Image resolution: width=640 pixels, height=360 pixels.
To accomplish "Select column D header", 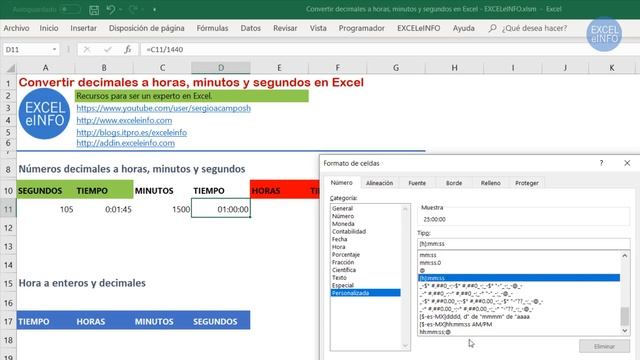I will [221, 68].
